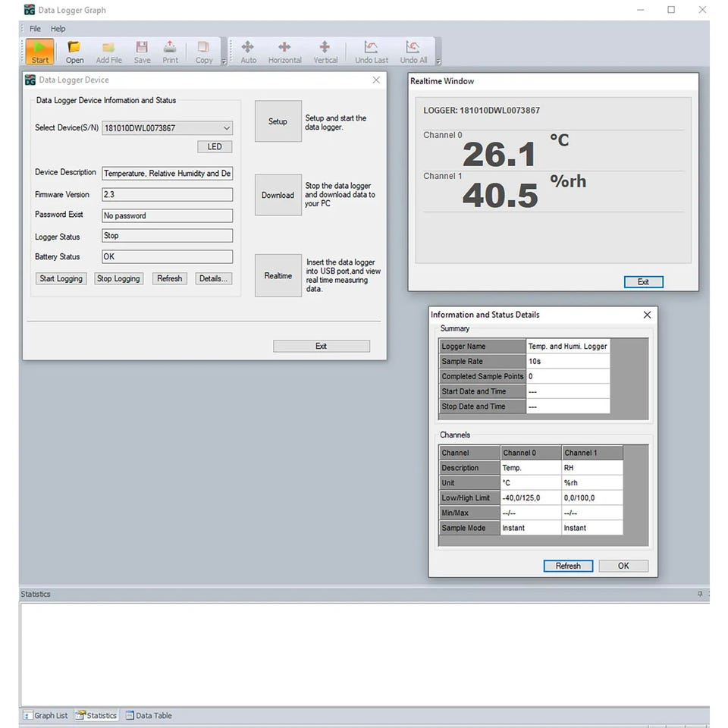
Task: Open first toolbar overflow arrow after Copy
Action: click(224, 61)
